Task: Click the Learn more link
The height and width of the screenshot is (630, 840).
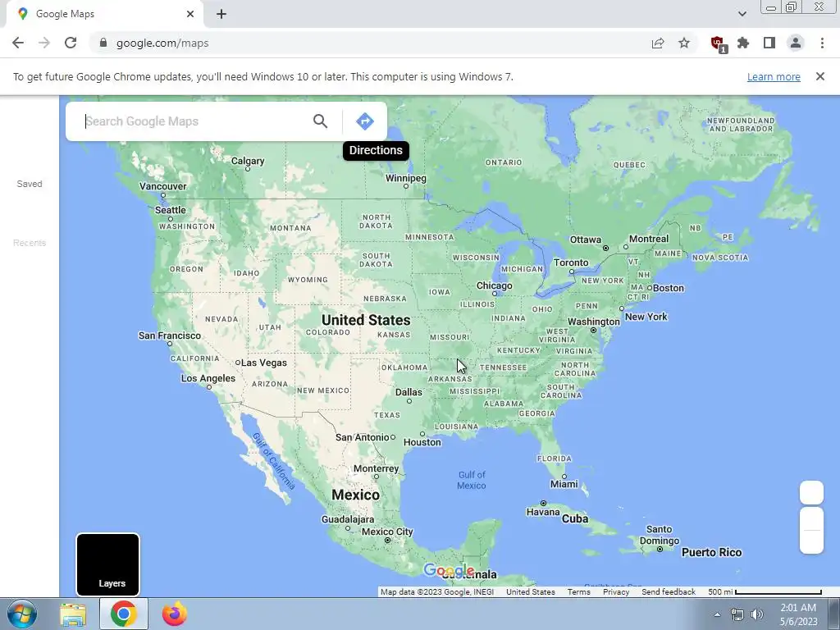Action: (774, 76)
